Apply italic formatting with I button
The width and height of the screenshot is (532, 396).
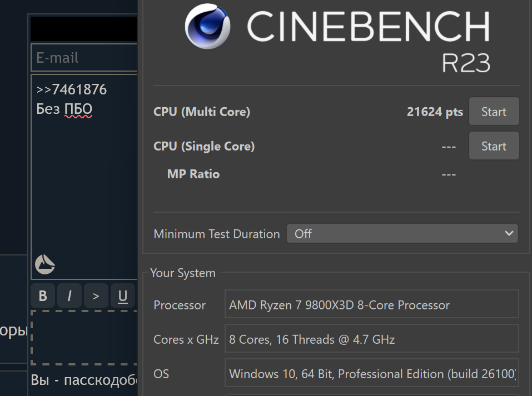(x=69, y=295)
